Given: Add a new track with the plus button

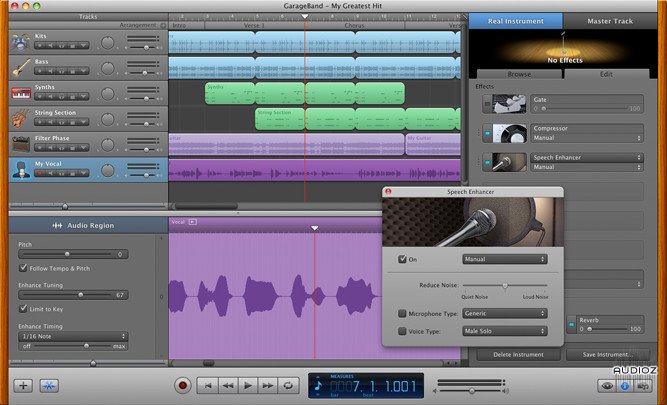Looking at the screenshot, I should pos(23,386).
